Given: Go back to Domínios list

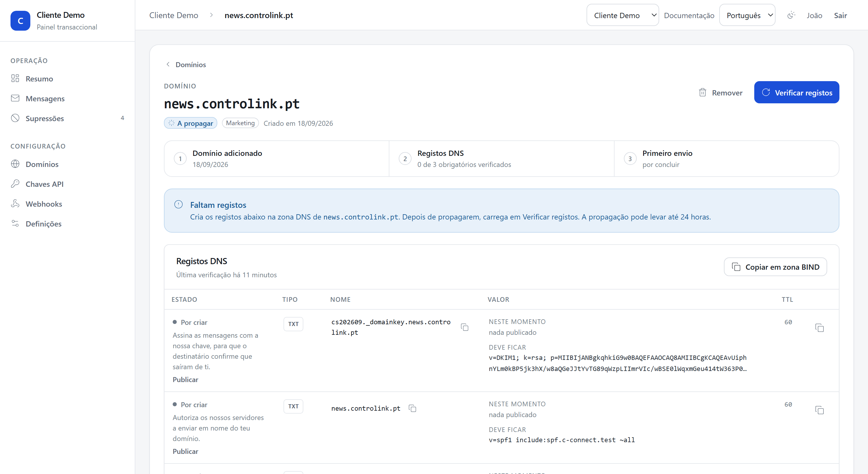Looking at the screenshot, I should (186, 65).
